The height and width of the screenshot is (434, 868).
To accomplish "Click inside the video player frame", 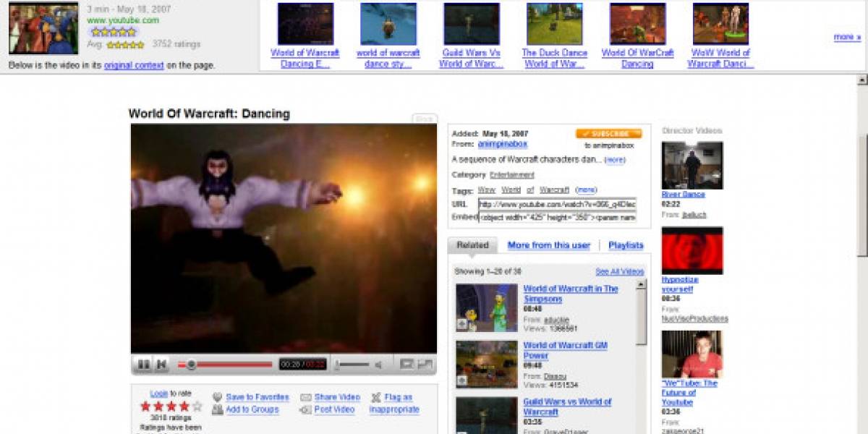I will point(284,239).
